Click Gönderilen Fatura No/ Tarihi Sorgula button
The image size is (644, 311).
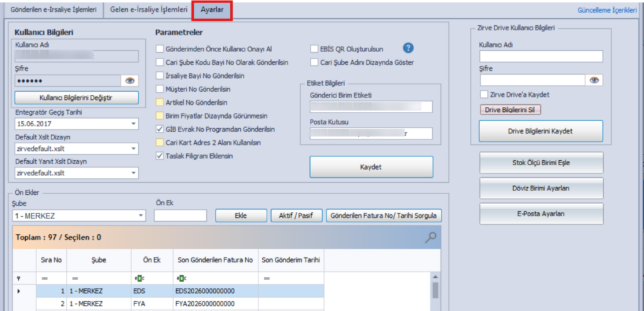coord(384,216)
